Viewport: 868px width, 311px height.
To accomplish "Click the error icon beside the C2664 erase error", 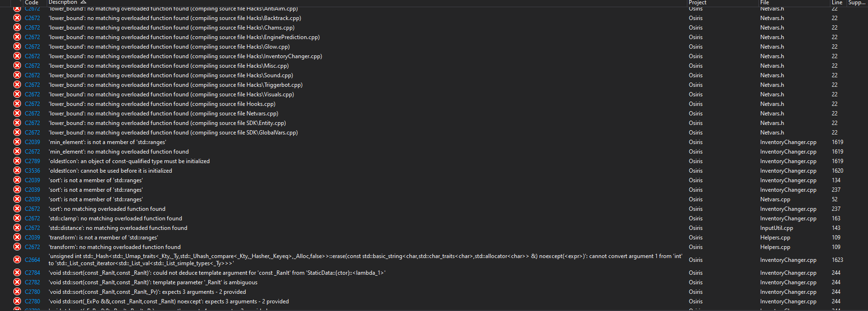I will pyautogui.click(x=17, y=259).
